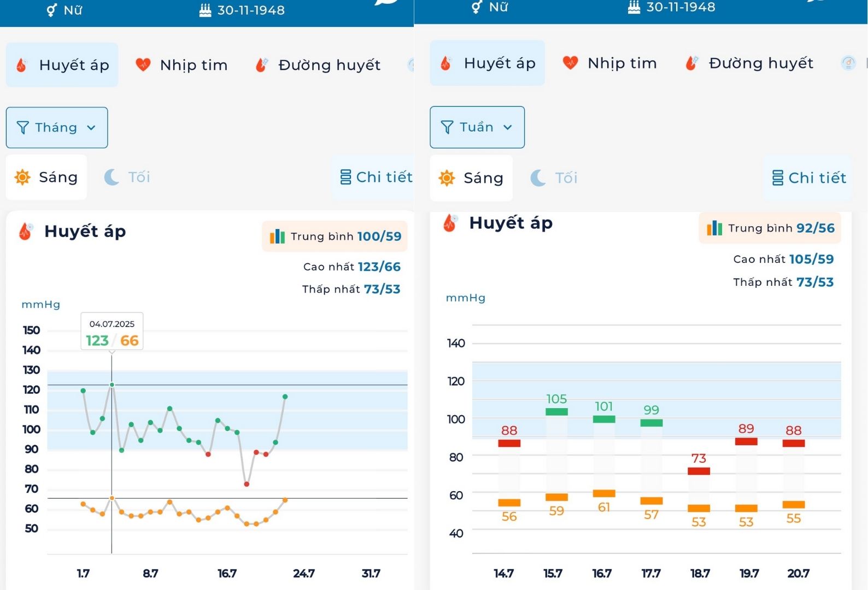Viewport: 868px width, 590px height.
Task: Switch to Nhịp tim tab in right panel
Action: coord(609,63)
